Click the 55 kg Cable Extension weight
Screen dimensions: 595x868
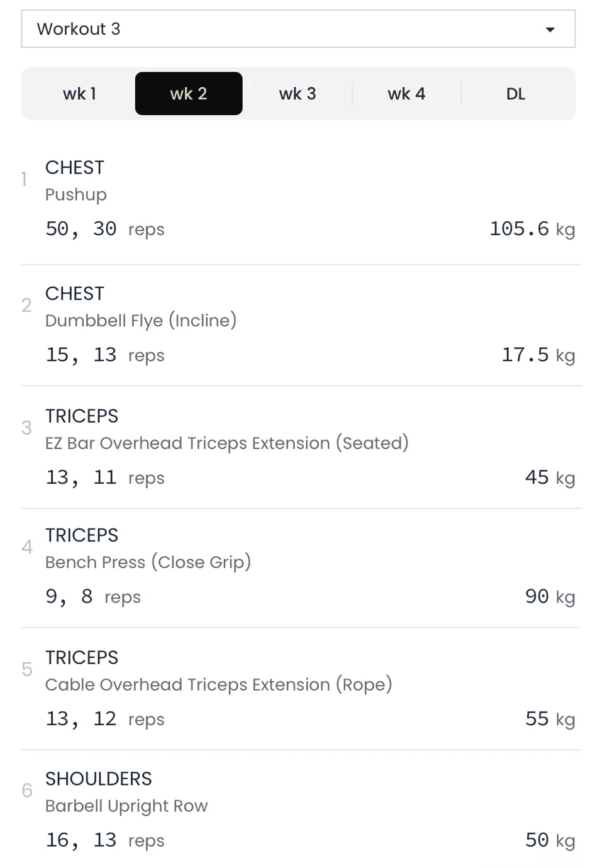pyautogui.click(x=550, y=719)
